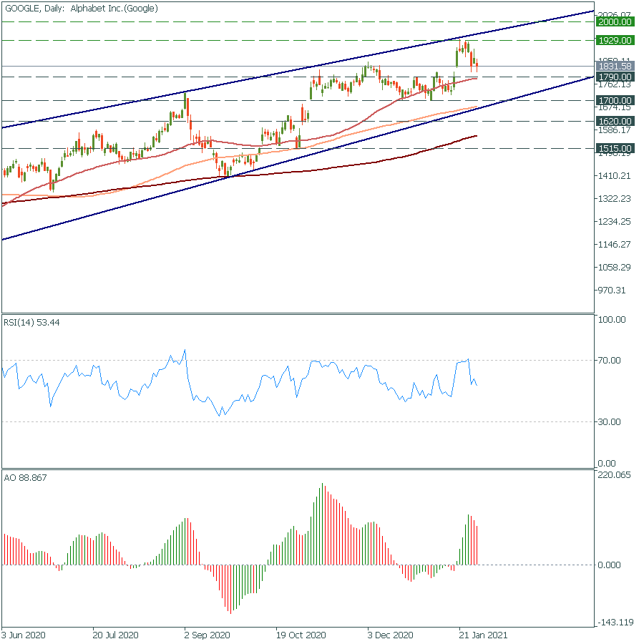Select the 1700.00 price level label

coord(615,100)
